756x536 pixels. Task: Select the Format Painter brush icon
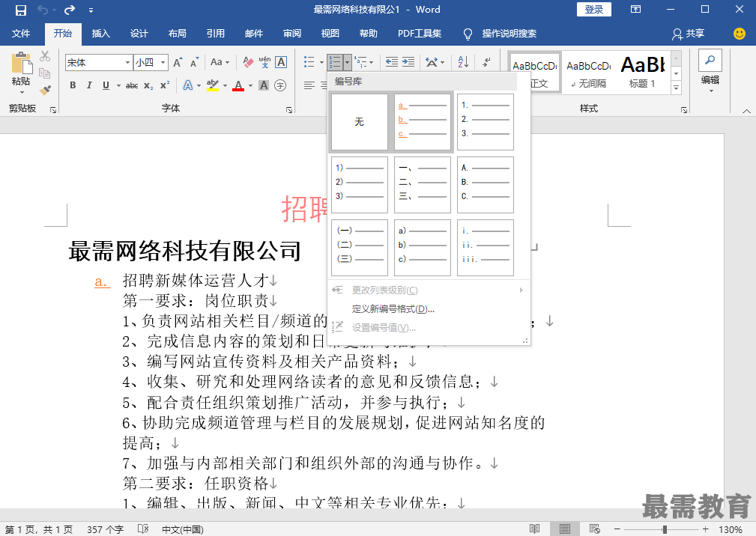pyautogui.click(x=45, y=90)
